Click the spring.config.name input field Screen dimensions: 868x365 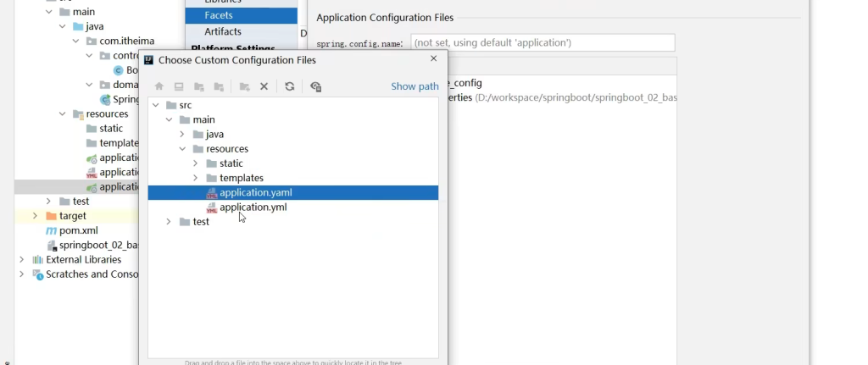point(542,42)
